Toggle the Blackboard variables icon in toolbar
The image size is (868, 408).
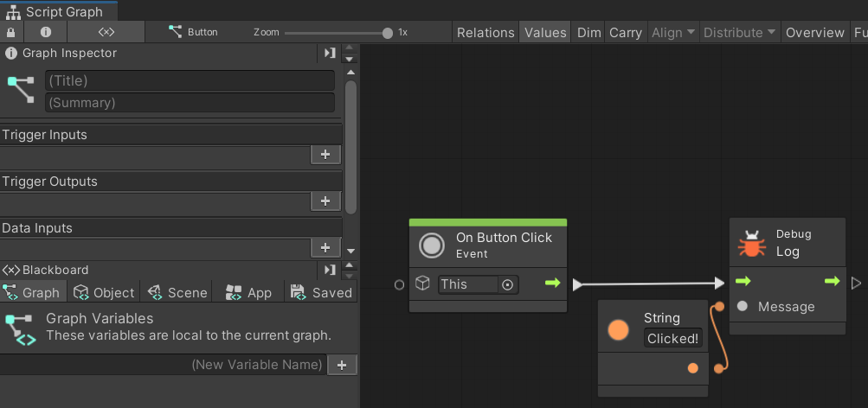pyautogui.click(x=106, y=32)
